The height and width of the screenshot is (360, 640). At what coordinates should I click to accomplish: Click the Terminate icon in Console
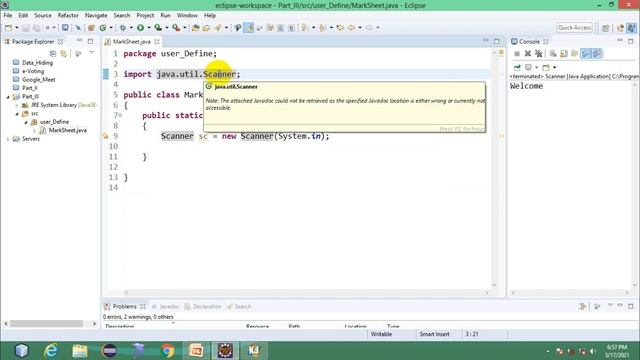(517, 53)
